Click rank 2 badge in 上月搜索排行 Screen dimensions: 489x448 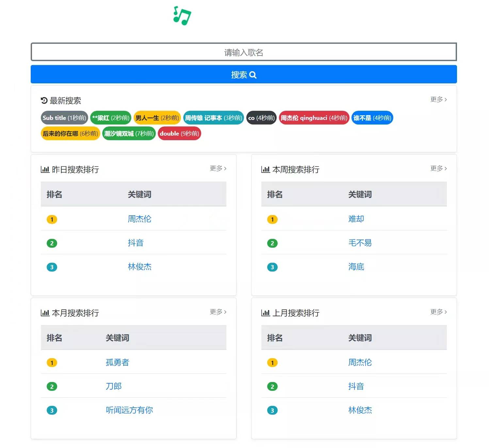(x=272, y=387)
